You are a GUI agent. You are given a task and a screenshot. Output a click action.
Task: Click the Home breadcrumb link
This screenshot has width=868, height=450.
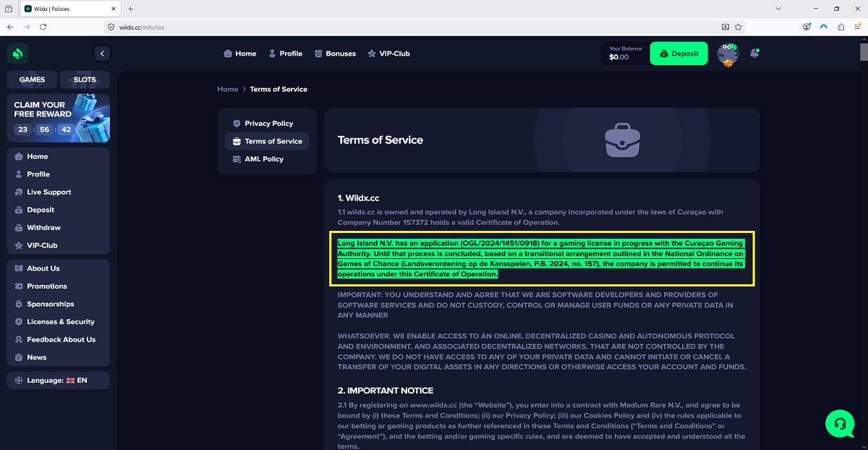[x=228, y=89]
